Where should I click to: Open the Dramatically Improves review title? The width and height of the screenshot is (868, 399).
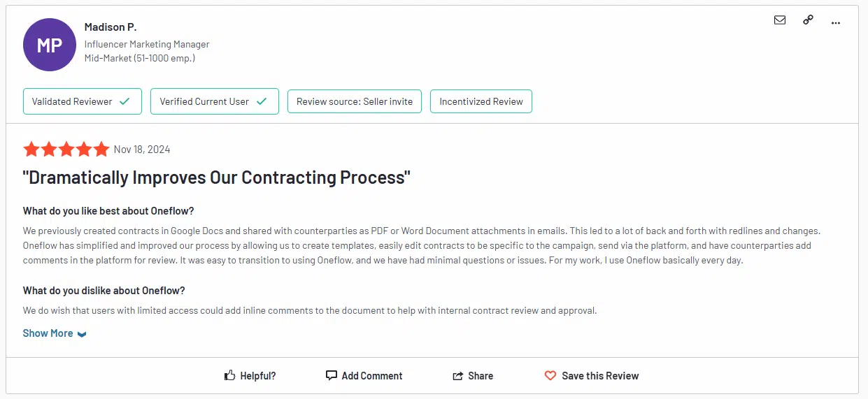tap(217, 177)
